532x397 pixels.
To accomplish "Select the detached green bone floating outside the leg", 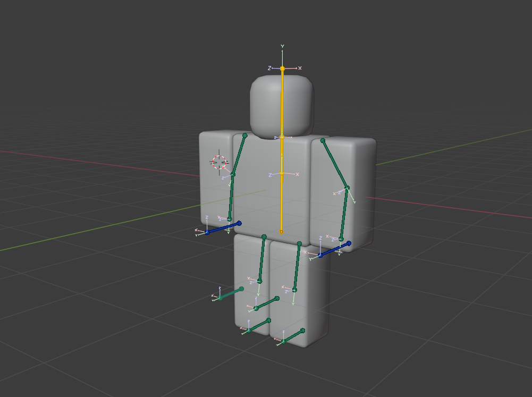I will pos(231,293).
